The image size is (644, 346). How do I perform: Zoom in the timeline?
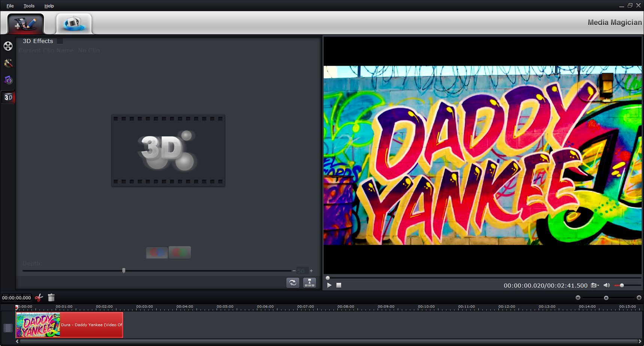coord(639,298)
